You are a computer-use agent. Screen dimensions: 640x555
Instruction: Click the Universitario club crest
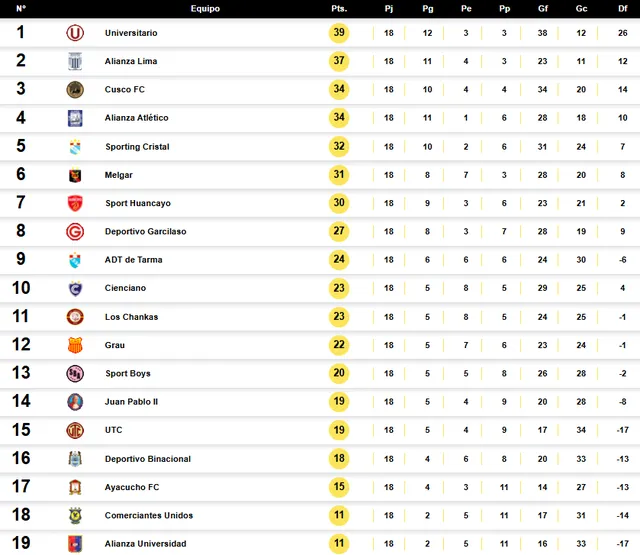point(75,33)
